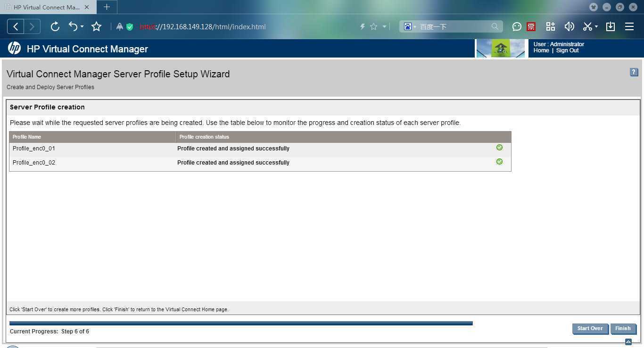
Task: Click the collapse arrow below Finish button
Action: click(x=628, y=342)
